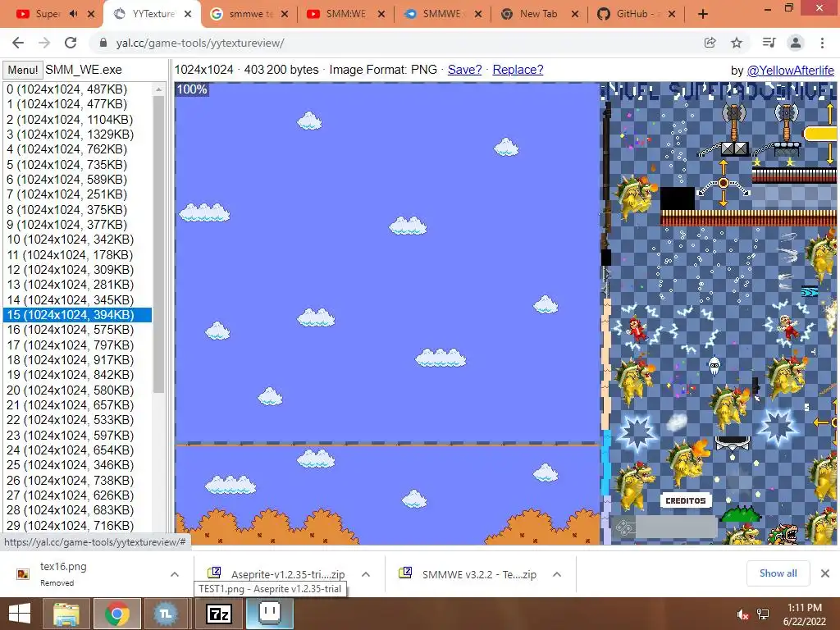
Task: Click the lock icon beside the URL
Action: point(103,43)
